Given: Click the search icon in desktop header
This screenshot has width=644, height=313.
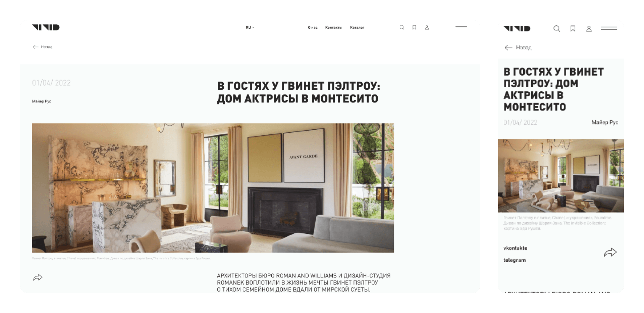Looking at the screenshot, I should tap(402, 28).
